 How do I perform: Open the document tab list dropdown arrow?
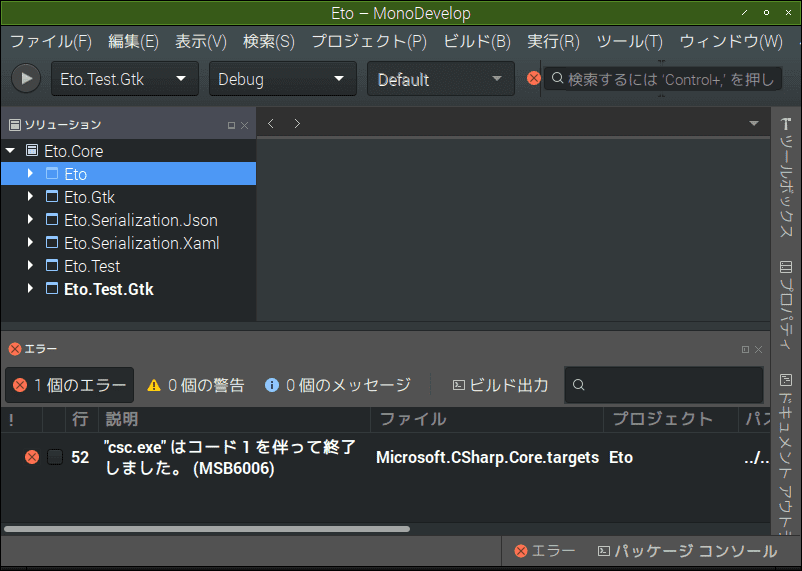point(753,123)
